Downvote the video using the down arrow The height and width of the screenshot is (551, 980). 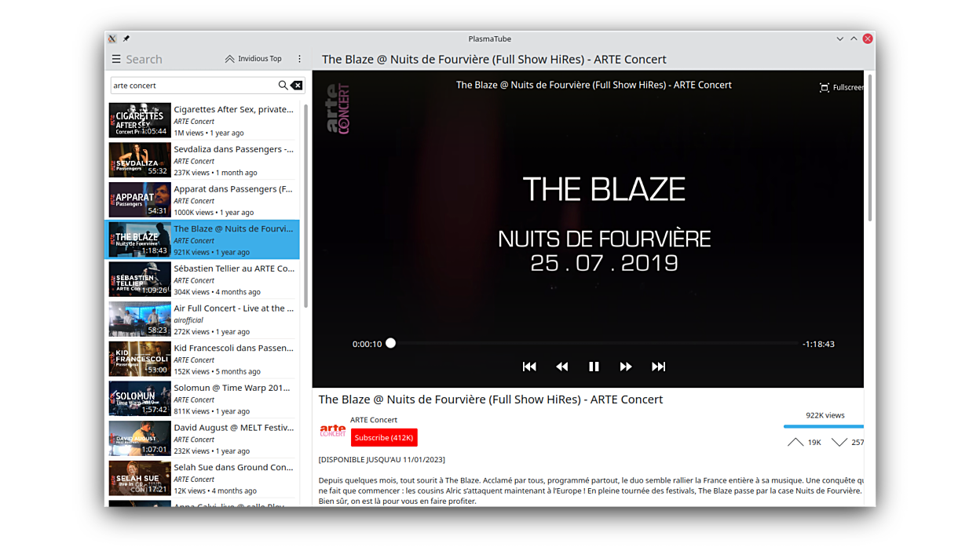pos(839,443)
